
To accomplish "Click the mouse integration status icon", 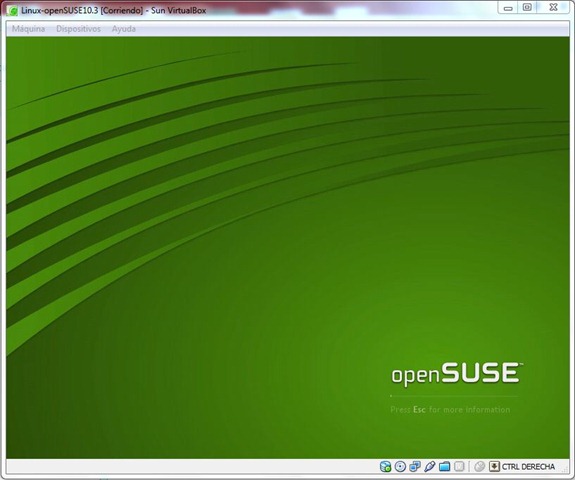I will (x=479, y=466).
